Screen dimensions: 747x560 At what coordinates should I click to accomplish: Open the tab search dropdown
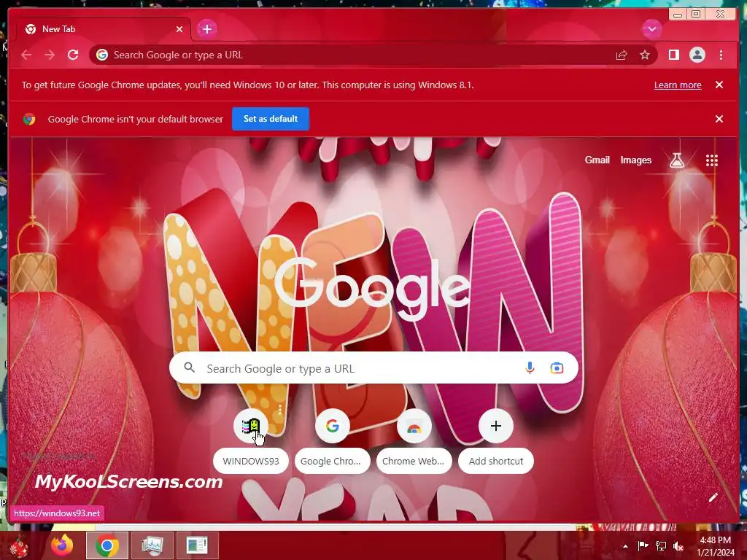point(651,29)
